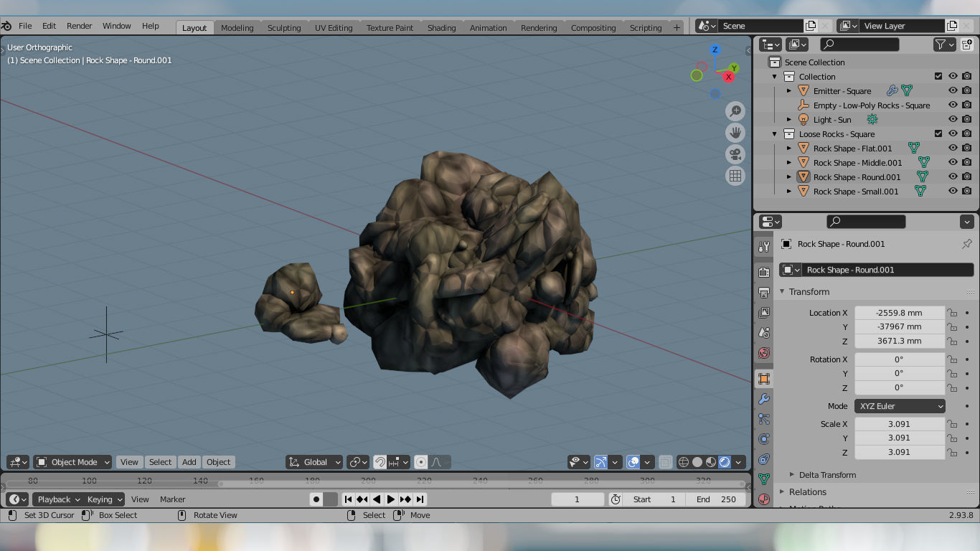
Task: Click the auto keying record button
Action: pyautogui.click(x=316, y=499)
